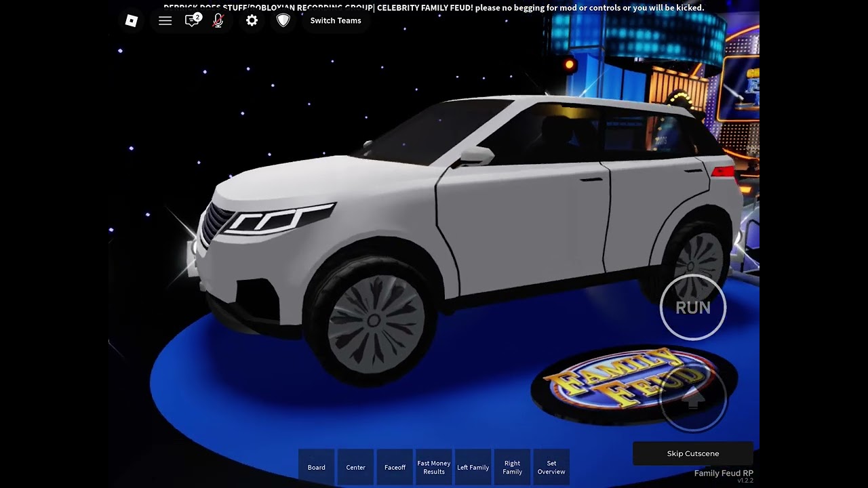Image resolution: width=868 pixels, height=488 pixels.
Task: Click the Family Feud RP label
Action: coord(724,473)
